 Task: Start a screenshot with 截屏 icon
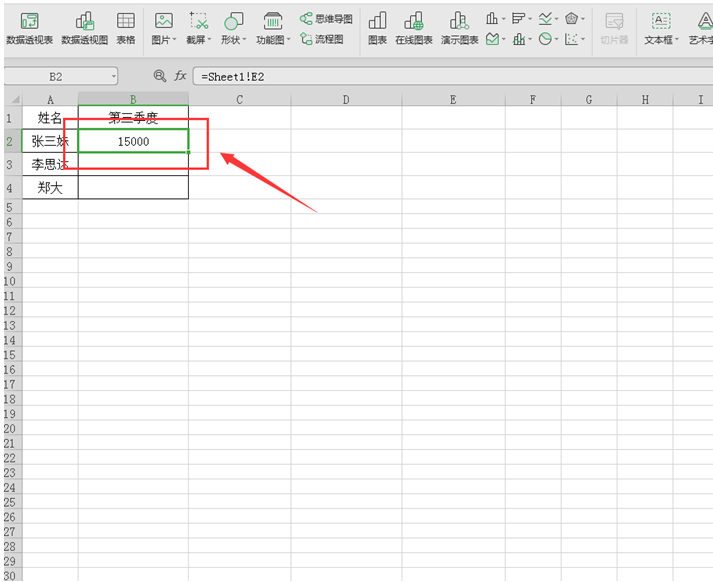[x=199, y=21]
